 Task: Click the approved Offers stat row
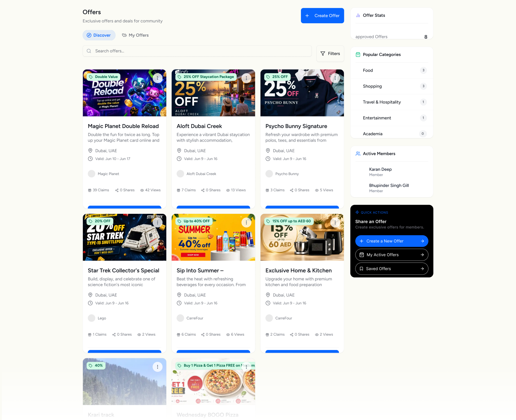(x=392, y=37)
